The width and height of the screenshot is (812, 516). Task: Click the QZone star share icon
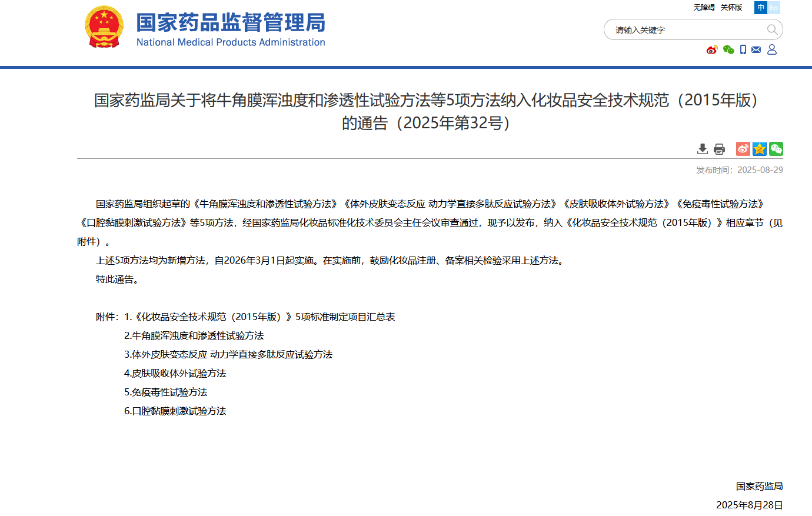tap(760, 149)
